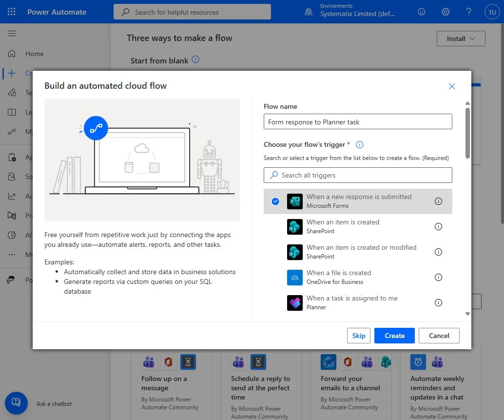Viewport: 504px width, 420px height.
Task: Click the dialog scrollbar up arrow
Action: click(x=467, y=103)
